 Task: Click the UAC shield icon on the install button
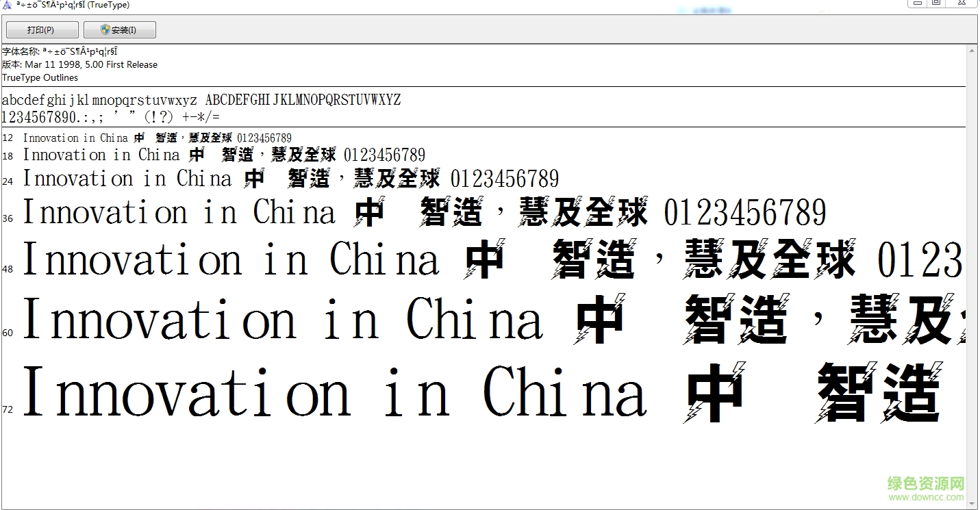103,29
